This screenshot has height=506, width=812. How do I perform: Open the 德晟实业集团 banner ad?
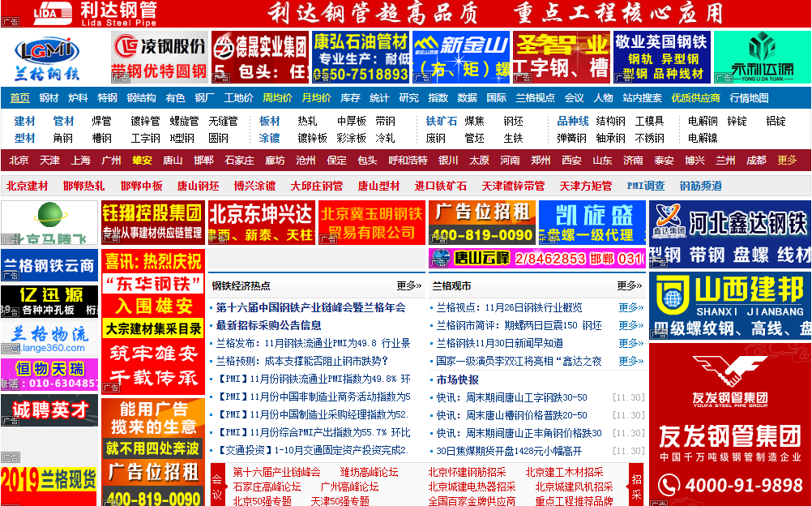pyautogui.click(x=259, y=57)
